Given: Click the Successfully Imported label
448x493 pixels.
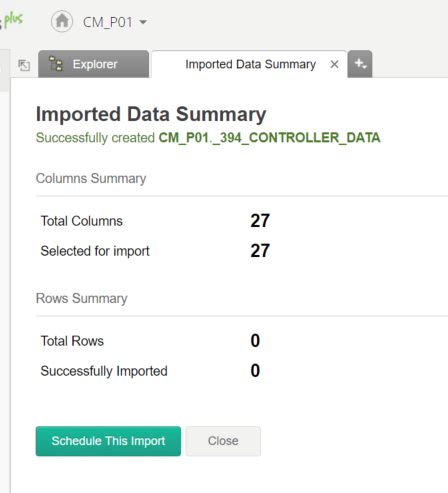Looking at the screenshot, I should (104, 371).
